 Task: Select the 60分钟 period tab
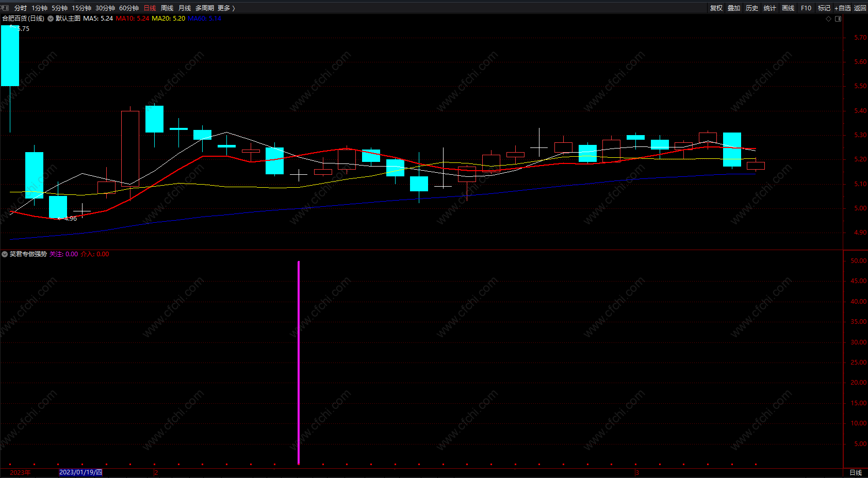click(x=129, y=8)
